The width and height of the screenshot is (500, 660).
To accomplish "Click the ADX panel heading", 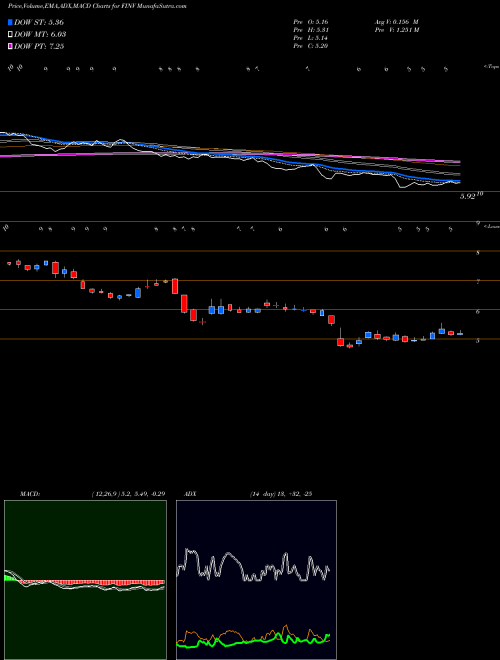I will [190, 494].
